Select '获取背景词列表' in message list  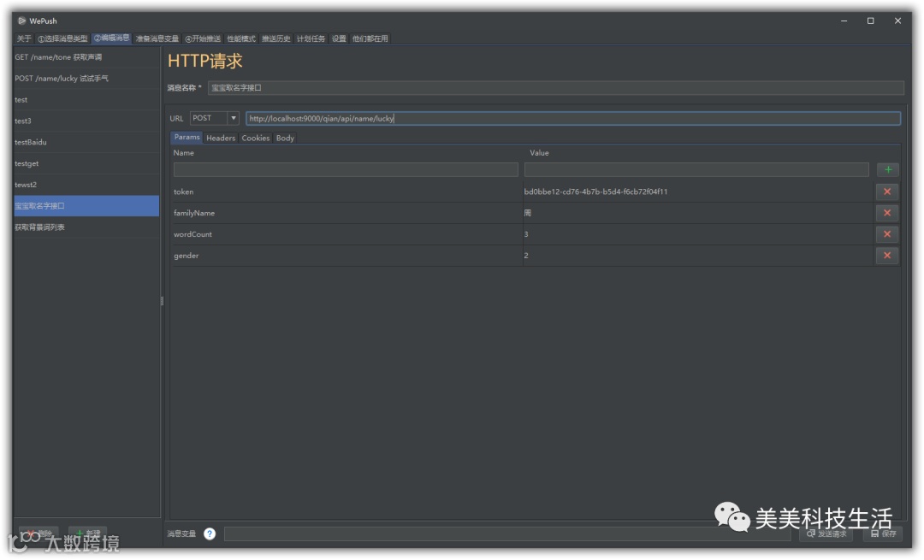86,227
